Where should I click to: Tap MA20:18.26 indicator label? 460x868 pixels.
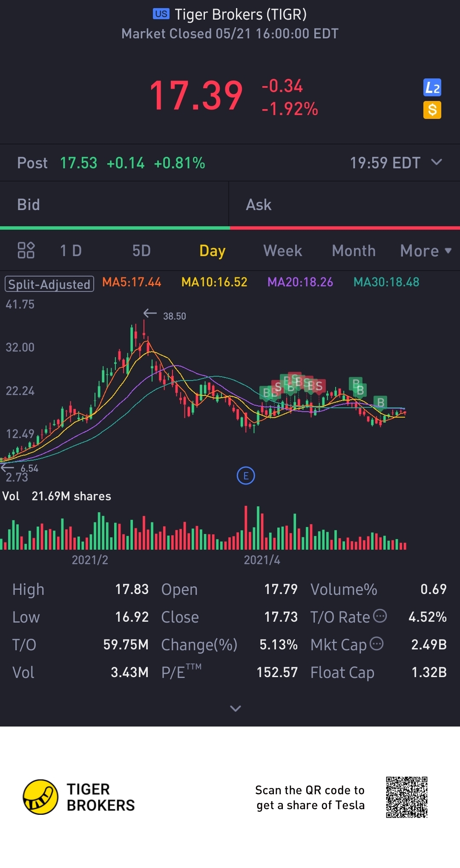point(300,282)
